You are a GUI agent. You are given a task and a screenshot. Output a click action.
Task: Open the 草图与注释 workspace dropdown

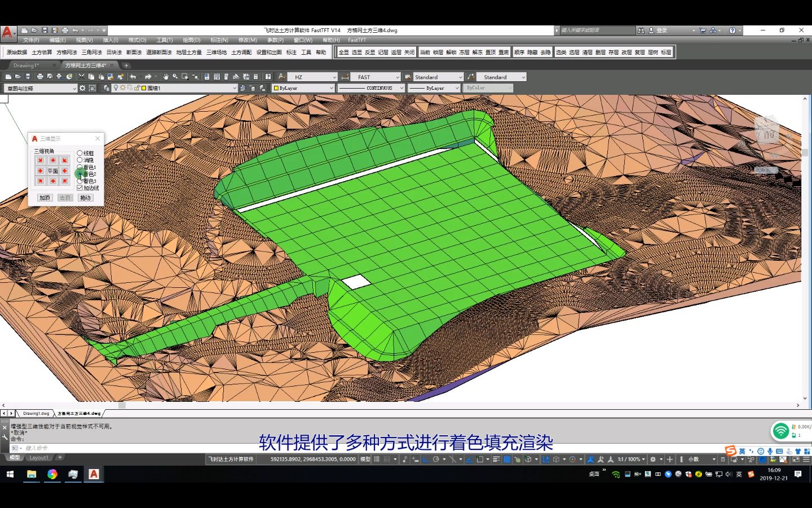pyautogui.click(x=40, y=88)
